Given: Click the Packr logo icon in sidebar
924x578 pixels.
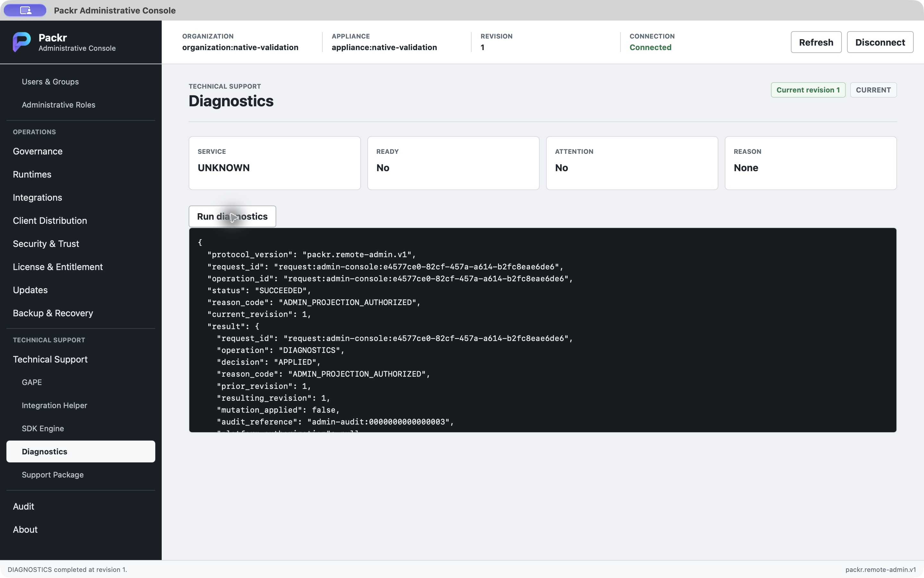Looking at the screenshot, I should click(x=22, y=42).
